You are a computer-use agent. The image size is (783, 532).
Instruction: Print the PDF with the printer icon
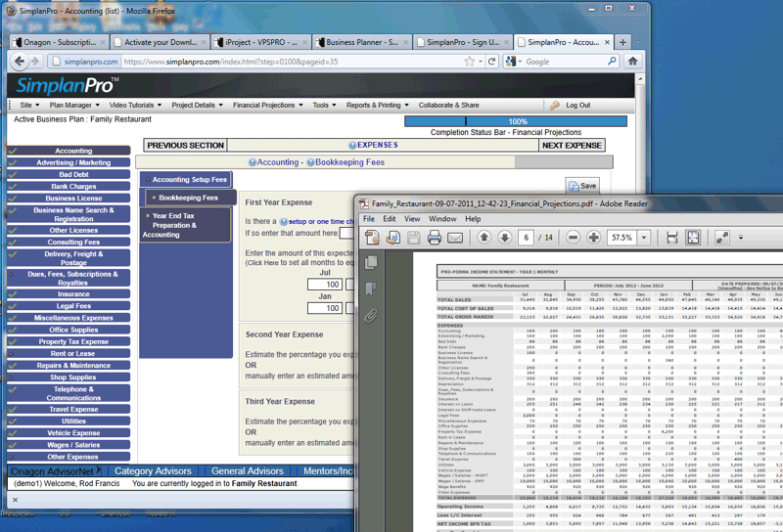(x=434, y=238)
